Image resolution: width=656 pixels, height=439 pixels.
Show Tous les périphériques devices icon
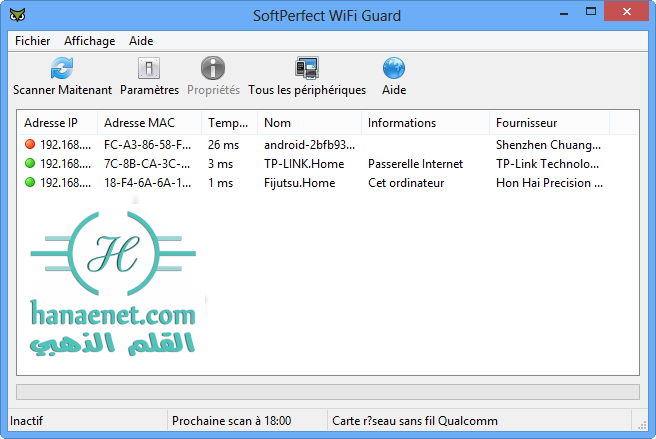(x=307, y=68)
